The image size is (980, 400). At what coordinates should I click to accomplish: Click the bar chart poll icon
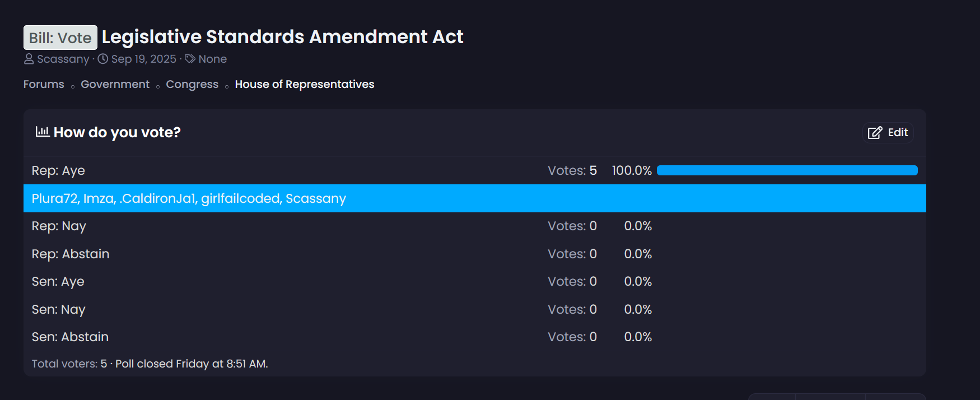(x=43, y=132)
